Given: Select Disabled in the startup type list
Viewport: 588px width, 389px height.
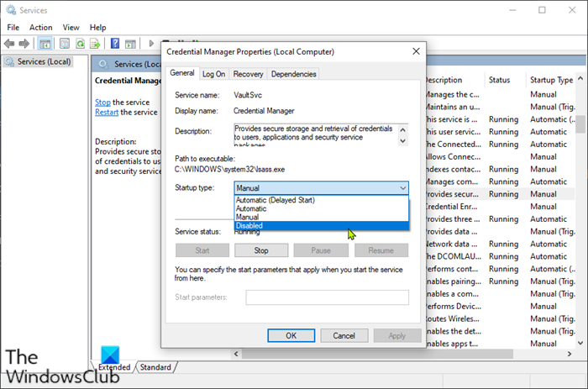Looking at the screenshot, I should [322, 226].
